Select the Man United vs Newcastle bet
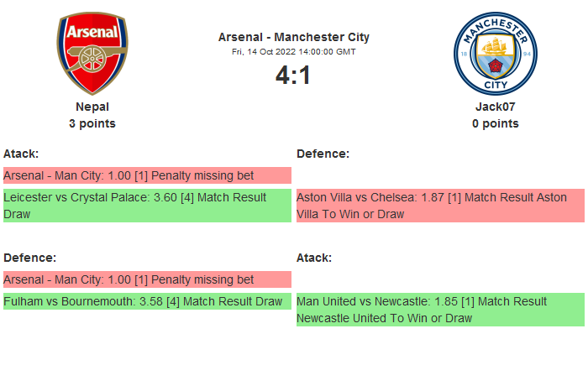Viewport: 588px width, 386px height. click(440, 310)
